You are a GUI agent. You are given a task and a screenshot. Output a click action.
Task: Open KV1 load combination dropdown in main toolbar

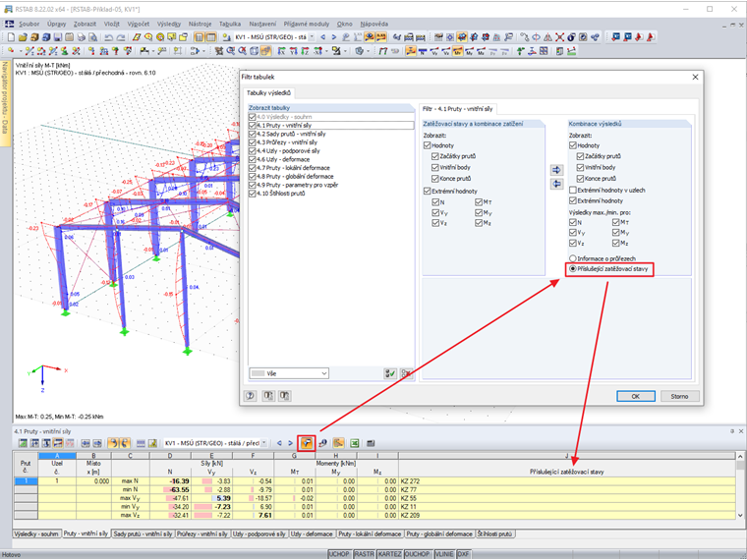(x=314, y=36)
